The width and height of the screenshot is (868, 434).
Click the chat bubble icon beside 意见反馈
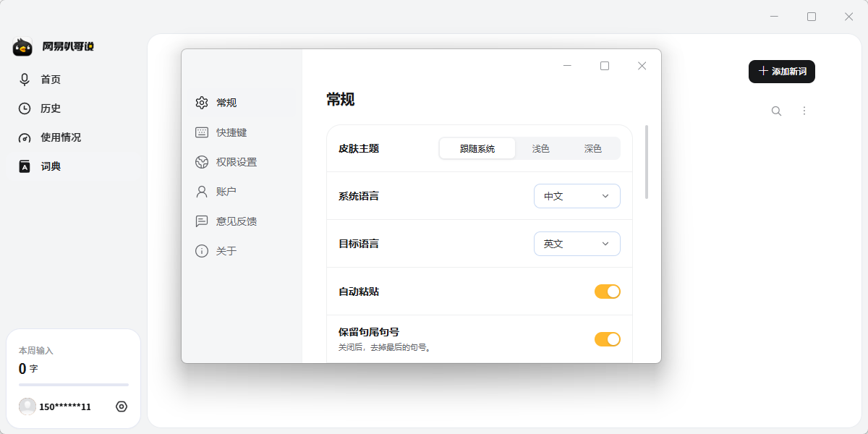[202, 221]
